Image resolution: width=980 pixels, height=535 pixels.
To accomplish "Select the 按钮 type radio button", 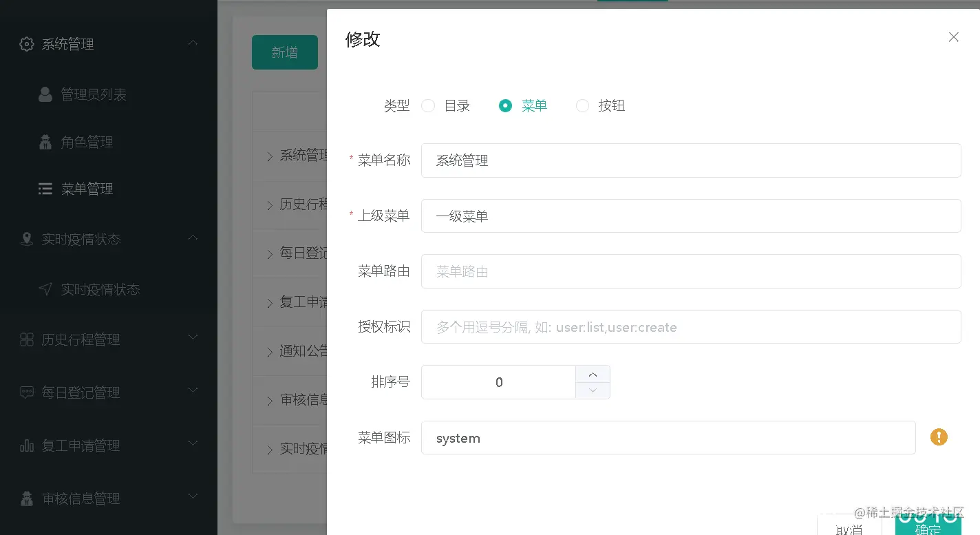I will 582,105.
